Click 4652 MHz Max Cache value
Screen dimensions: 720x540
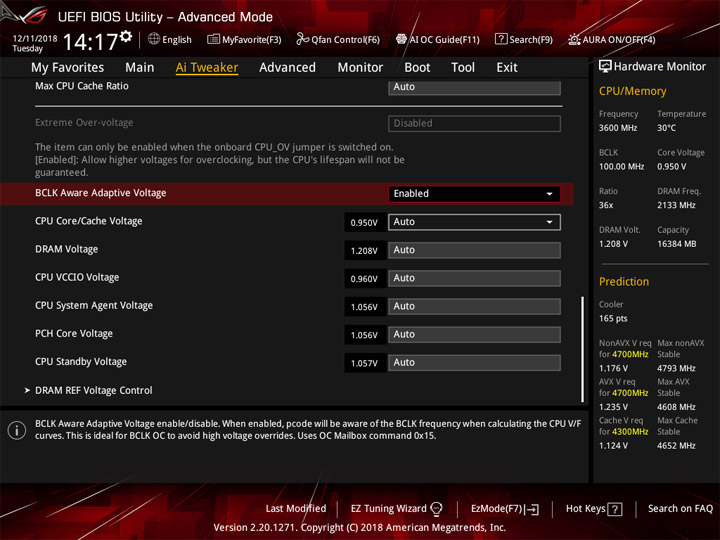(x=676, y=446)
